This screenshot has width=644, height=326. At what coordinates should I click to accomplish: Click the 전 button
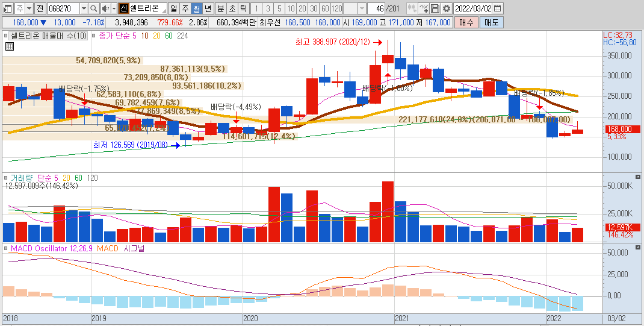point(40,8)
